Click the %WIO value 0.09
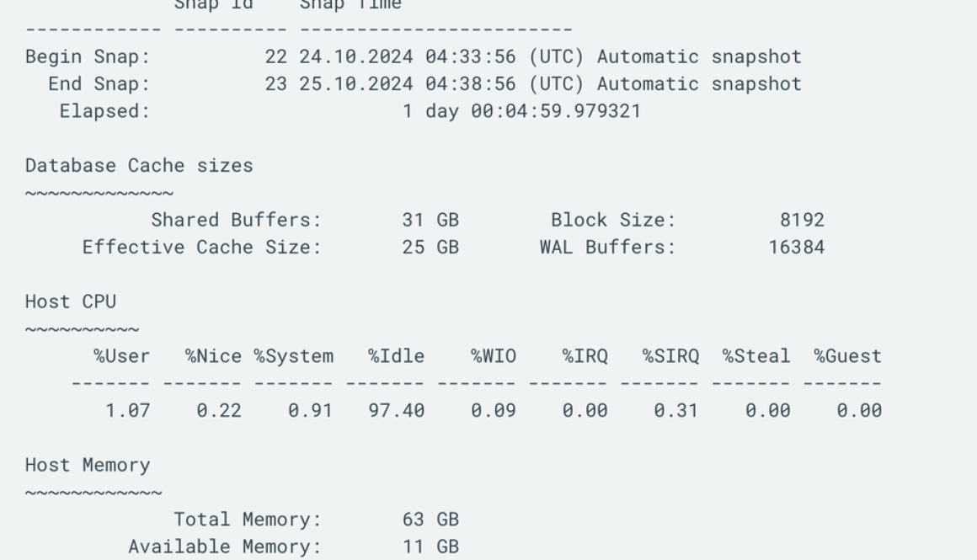Image resolution: width=977 pixels, height=560 pixels. (x=494, y=411)
